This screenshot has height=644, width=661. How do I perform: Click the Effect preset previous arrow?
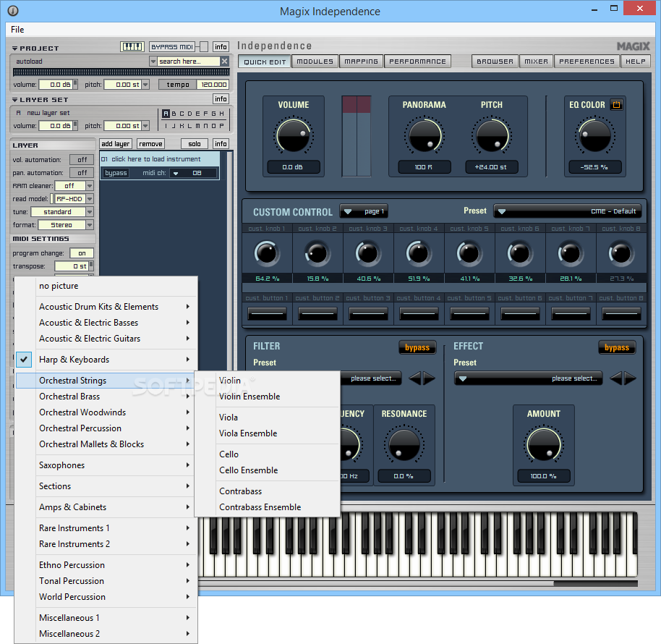pyautogui.click(x=616, y=378)
